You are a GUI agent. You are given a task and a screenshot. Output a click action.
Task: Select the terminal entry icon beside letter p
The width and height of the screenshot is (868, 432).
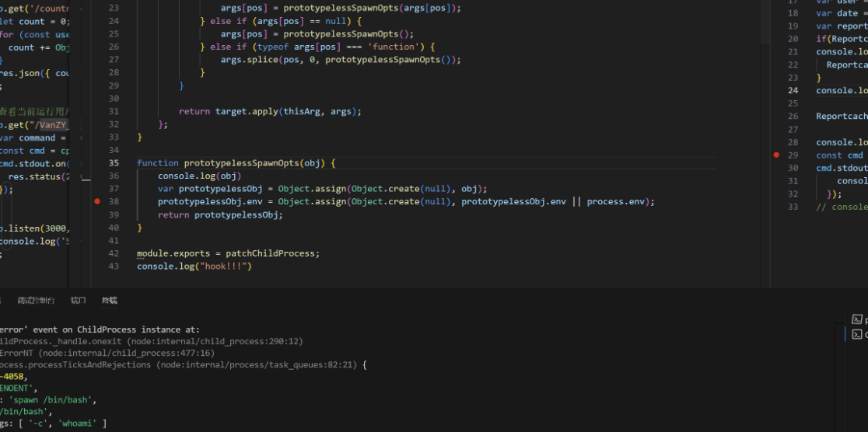click(857, 319)
